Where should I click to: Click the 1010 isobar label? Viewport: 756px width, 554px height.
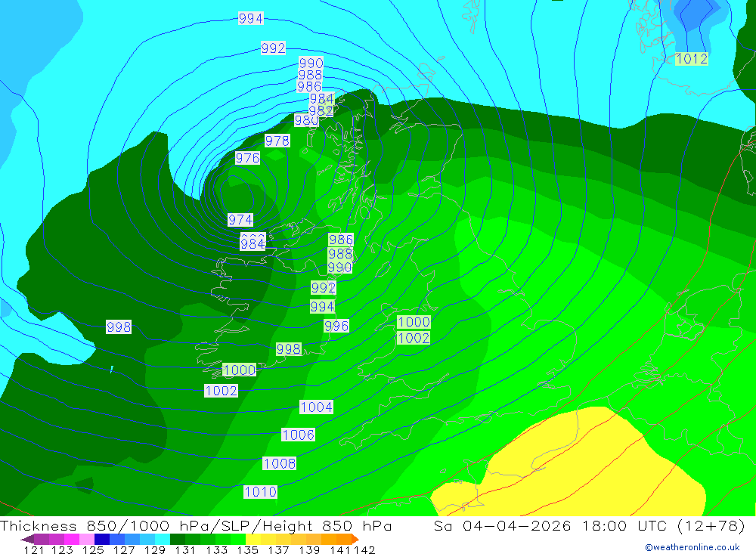coord(260,492)
